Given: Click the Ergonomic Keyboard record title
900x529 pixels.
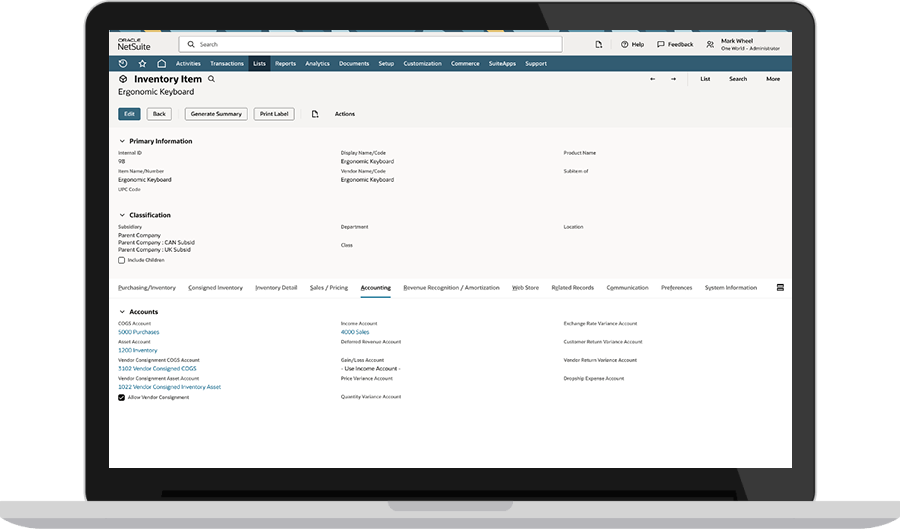Looking at the screenshot, I should [x=156, y=92].
